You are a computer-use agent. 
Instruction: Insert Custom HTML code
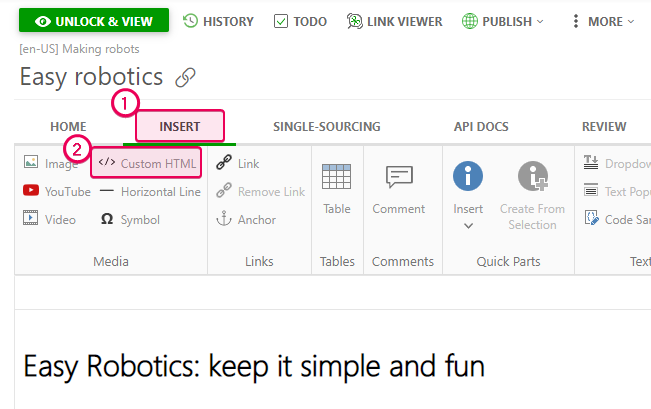[147, 163]
